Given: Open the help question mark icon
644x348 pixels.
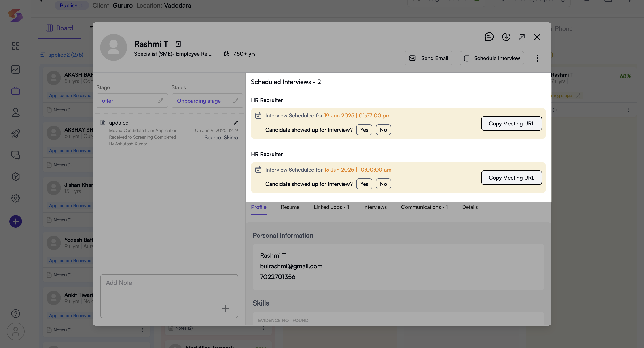Looking at the screenshot, I should pos(15,314).
